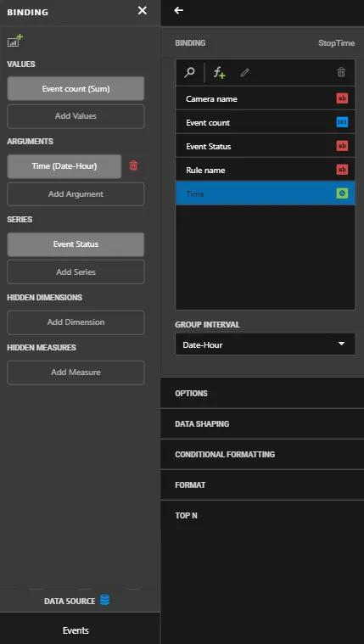Open the Group Interval Date-Hour dropdown
The image size is (364, 644).
pos(265,344)
